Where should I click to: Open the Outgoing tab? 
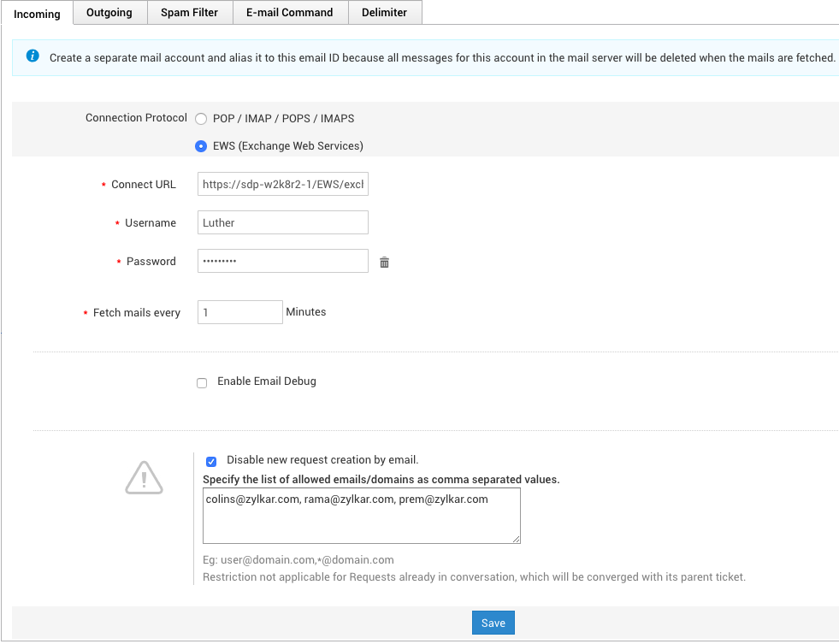(109, 13)
